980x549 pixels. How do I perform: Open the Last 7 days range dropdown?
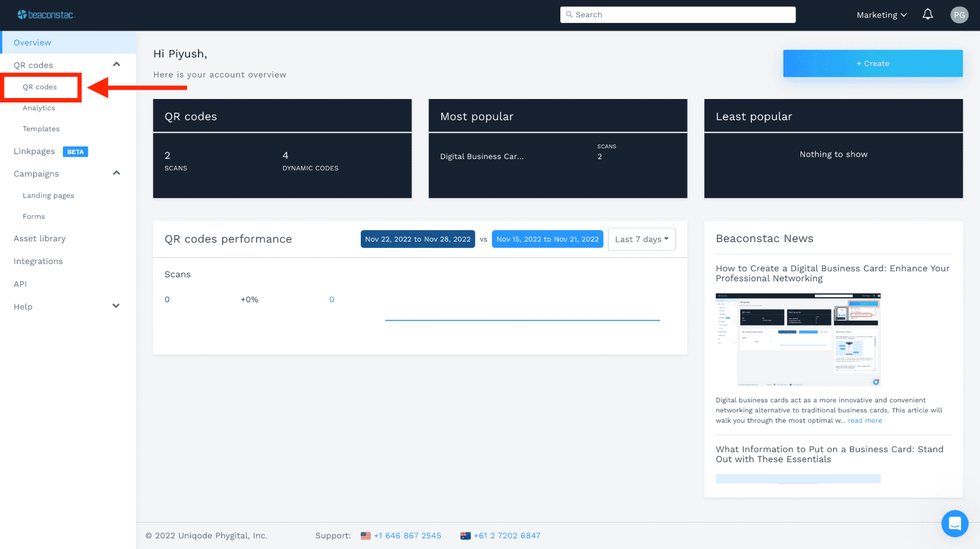(x=642, y=239)
